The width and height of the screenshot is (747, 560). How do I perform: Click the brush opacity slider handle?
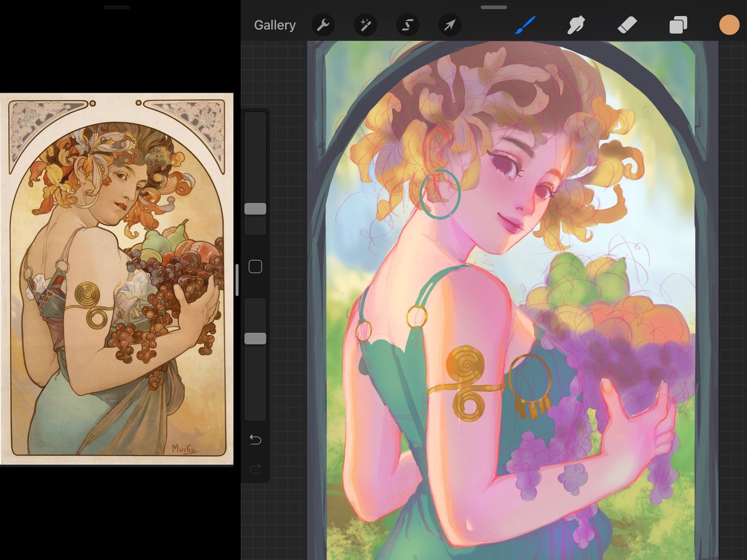coord(255,338)
